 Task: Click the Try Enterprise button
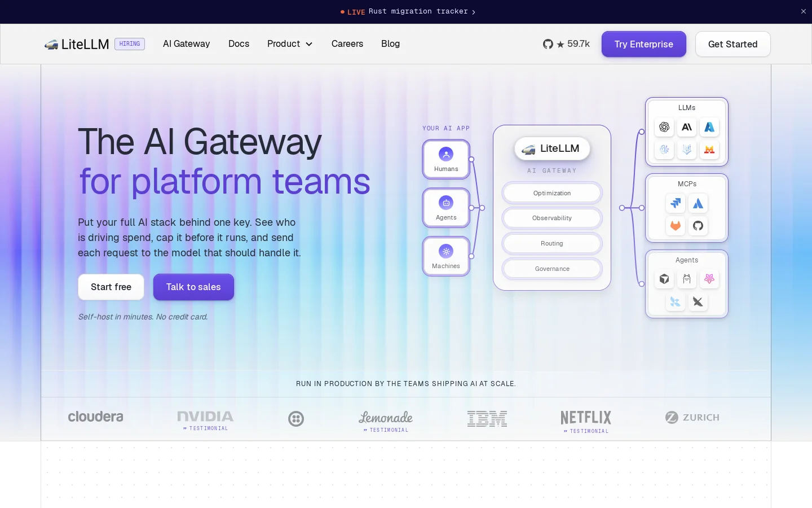coord(644,44)
